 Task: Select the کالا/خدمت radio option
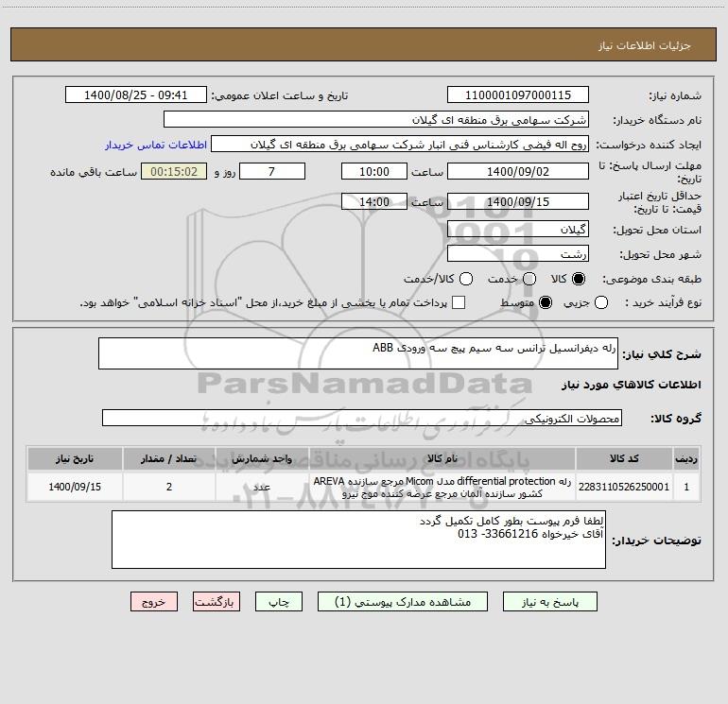466,279
